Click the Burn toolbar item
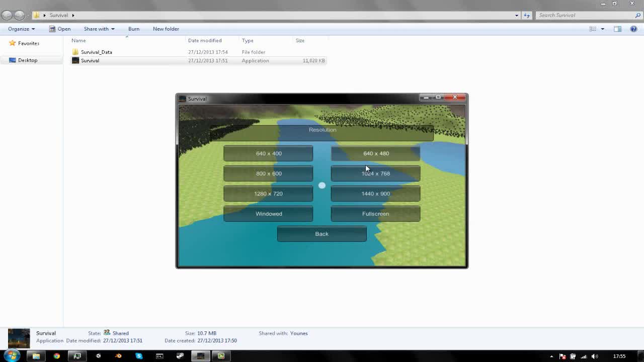The image size is (644, 362). [x=133, y=29]
